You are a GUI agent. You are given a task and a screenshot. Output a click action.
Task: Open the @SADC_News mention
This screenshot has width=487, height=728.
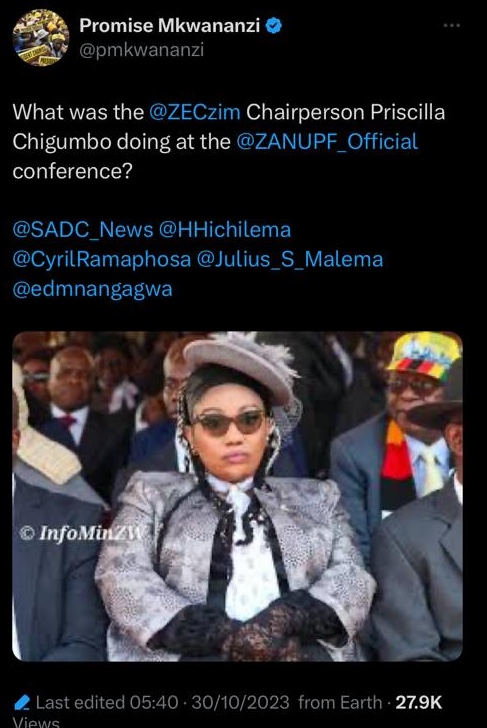(83, 230)
